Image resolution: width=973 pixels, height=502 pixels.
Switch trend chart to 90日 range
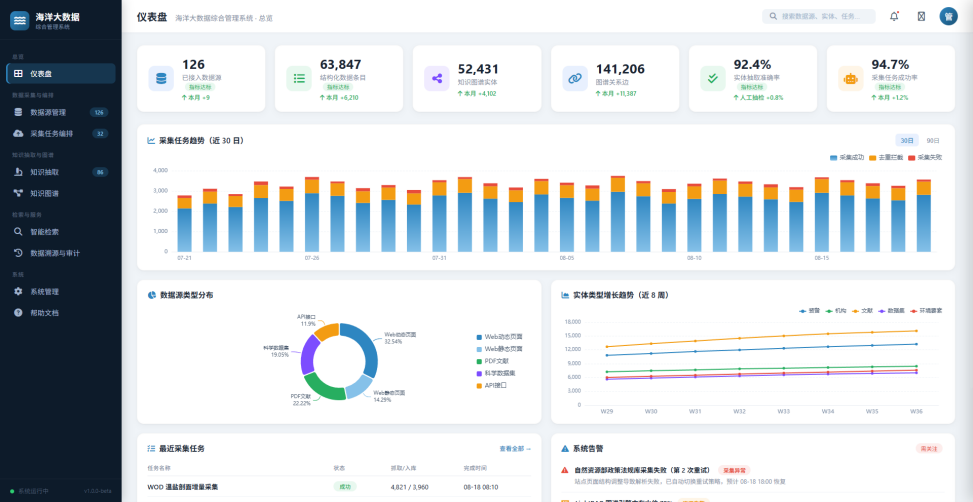(x=933, y=141)
